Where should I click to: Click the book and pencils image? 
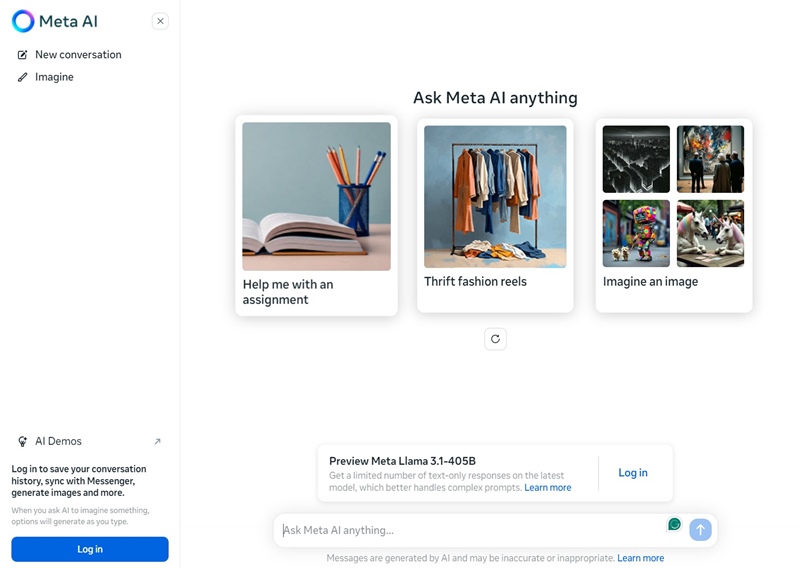(316, 196)
